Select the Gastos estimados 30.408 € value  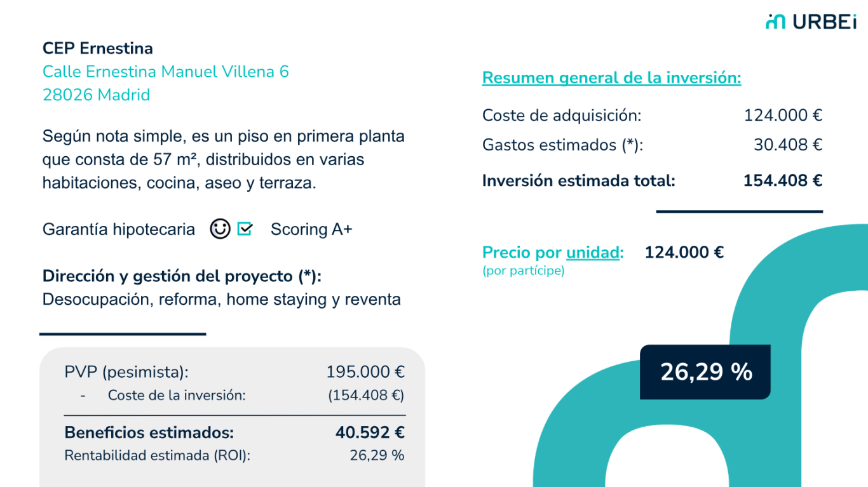point(788,145)
